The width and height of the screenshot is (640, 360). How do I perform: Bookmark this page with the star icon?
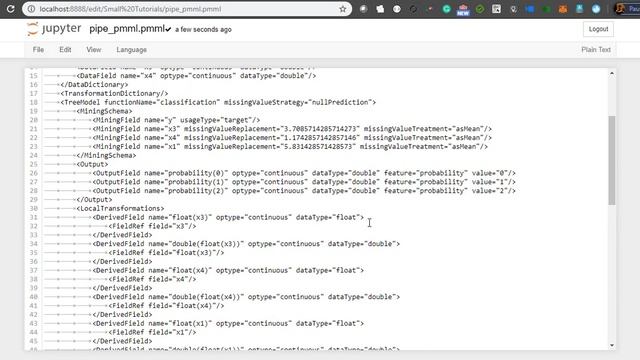tap(342, 9)
